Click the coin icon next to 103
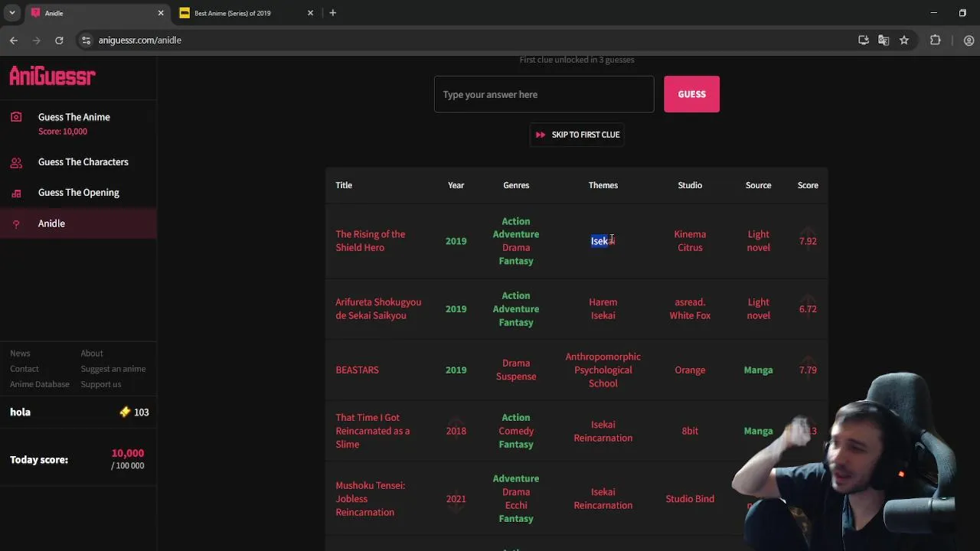Image resolution: width=980 pixels, height=551 pixels. point(126,412)
